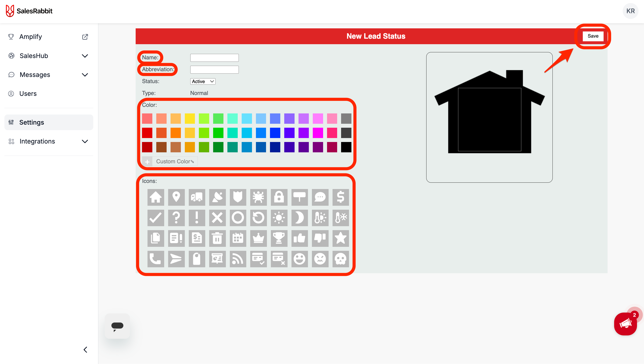644x364 pixels.
Task: Pick the calendar icon
Action: coord(238,238)
